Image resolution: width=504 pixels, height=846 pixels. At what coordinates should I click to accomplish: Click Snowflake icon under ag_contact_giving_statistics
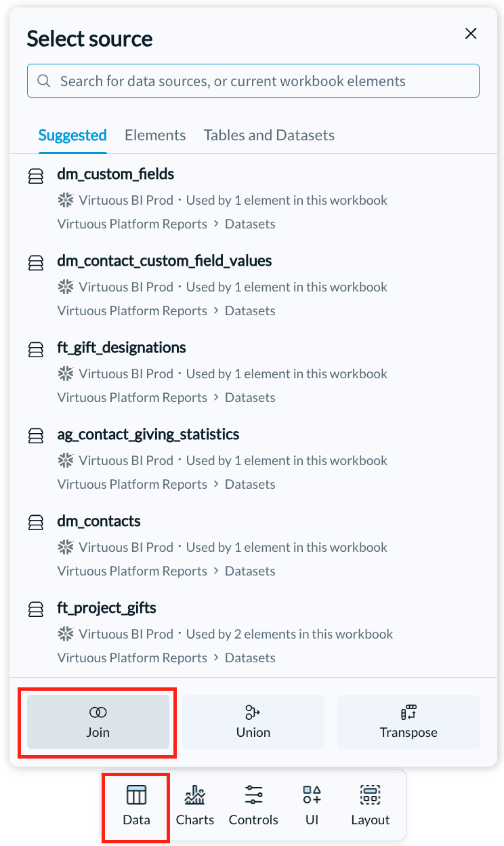(x=66, y=460)
